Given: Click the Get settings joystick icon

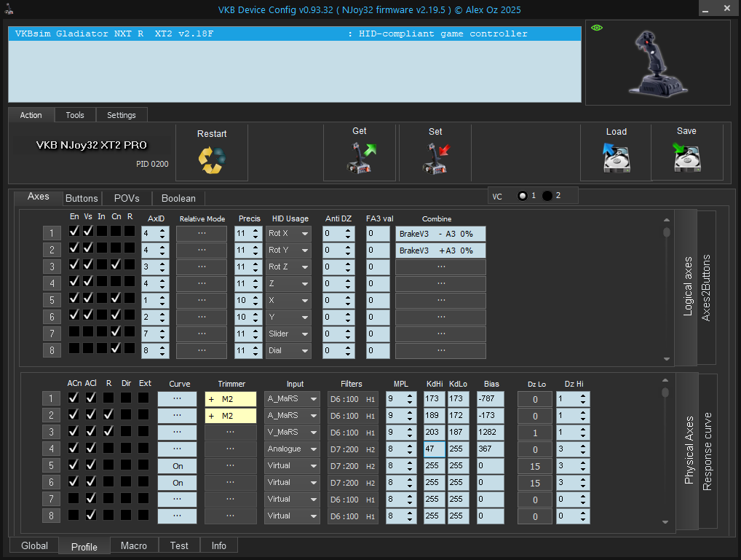Looking at the screenshot, I should pyautogui.click(x=362, y=158).
